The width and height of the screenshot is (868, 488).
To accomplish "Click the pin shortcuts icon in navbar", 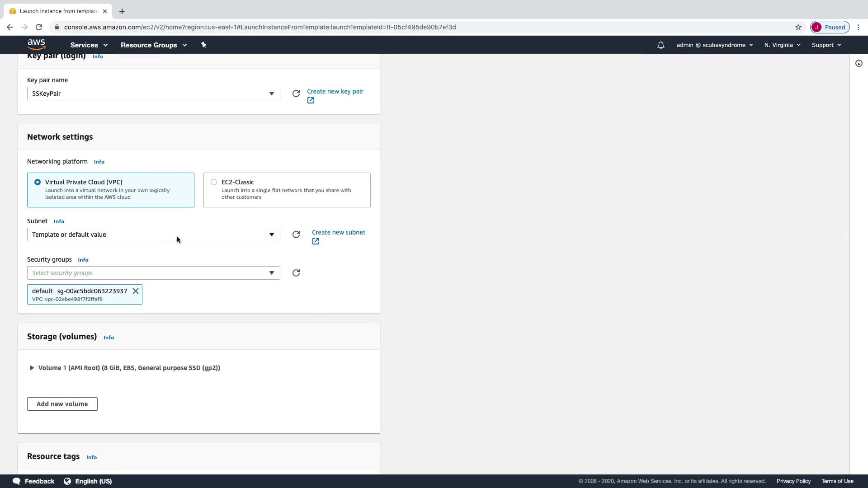I will (203, 45).
